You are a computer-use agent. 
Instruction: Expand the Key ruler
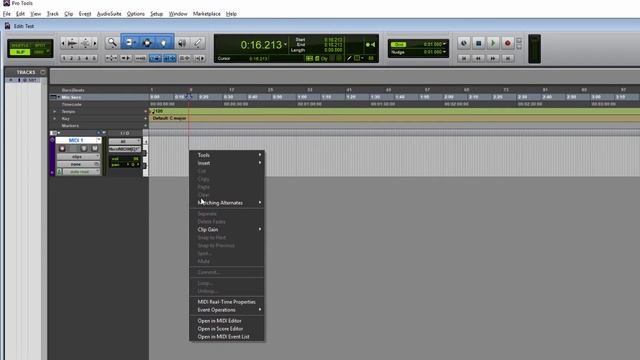click(55, 118)
